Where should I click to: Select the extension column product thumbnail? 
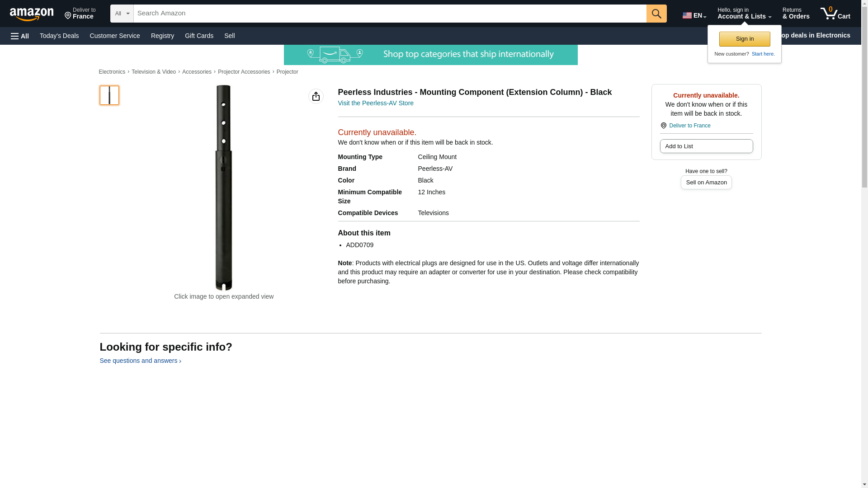pyautogui.click(x=109, y=95)
